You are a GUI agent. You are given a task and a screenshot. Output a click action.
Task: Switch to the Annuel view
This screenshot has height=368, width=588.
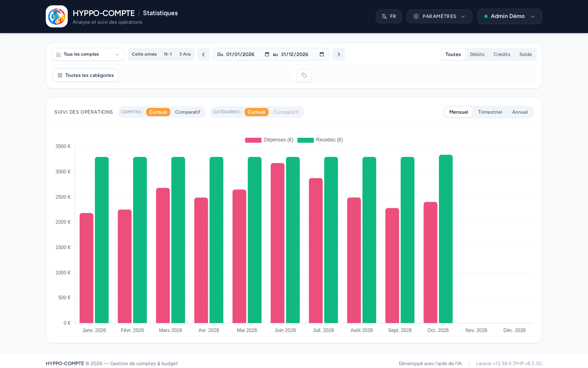(520, 112)
